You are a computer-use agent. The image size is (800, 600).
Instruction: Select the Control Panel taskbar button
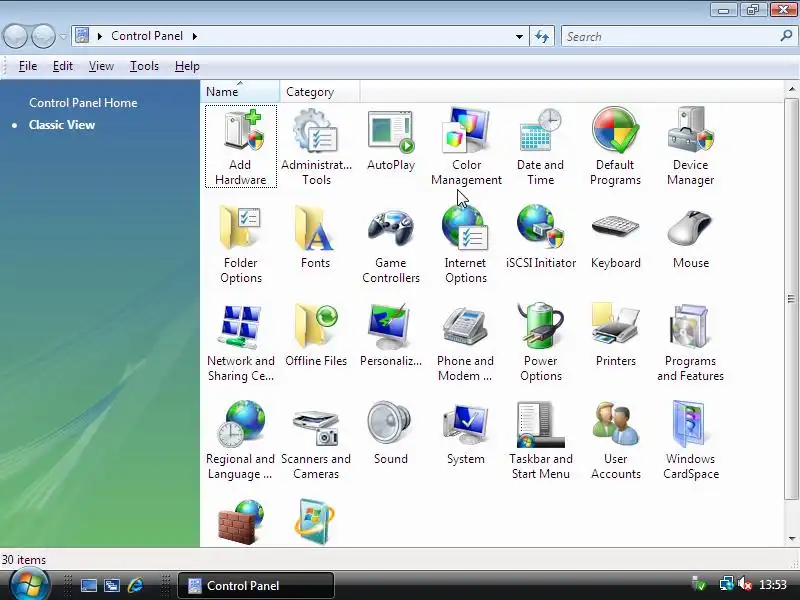pyautogui.click(x=256, y=585)
